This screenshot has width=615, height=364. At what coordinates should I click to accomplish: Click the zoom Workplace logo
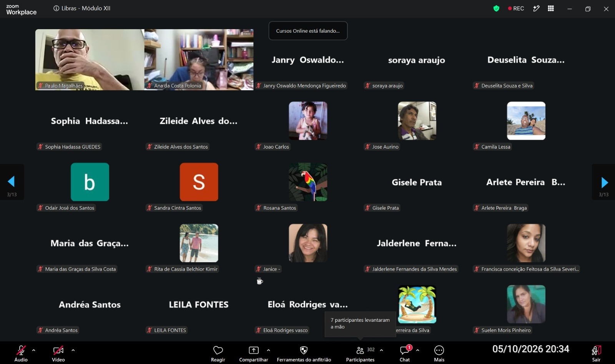[21, 10]
